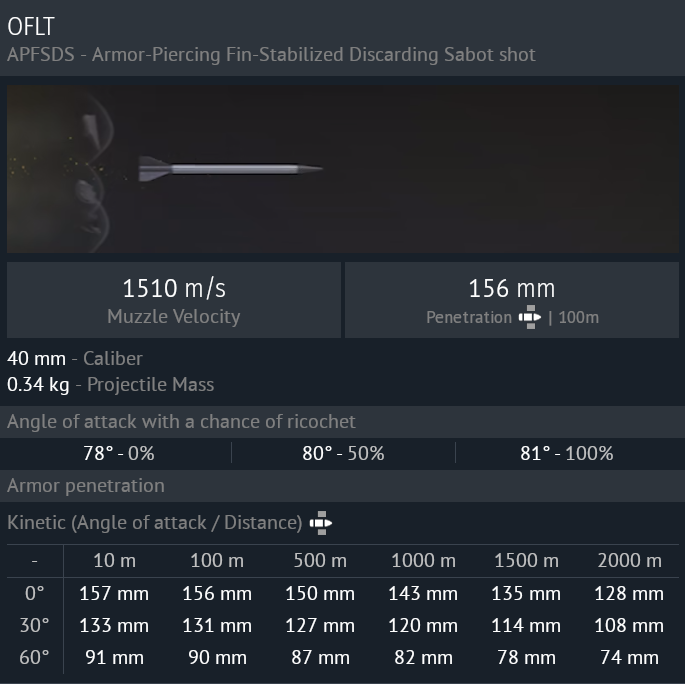Select the 156 mm Penetration panel
This screenshot has width=685, height=684.
(512, 300)
